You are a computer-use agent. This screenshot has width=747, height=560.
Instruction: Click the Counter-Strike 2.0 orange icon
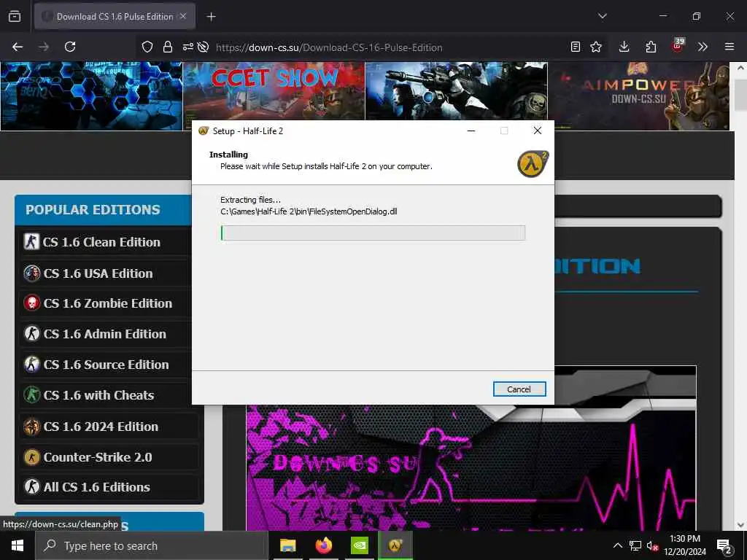click(x=32, y=457)
